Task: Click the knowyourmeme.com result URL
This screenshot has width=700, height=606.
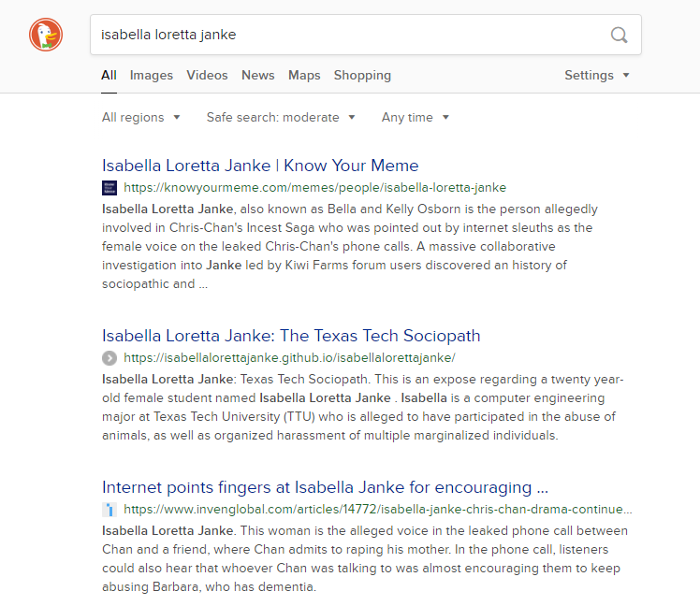Action: (x=314, y=188)
